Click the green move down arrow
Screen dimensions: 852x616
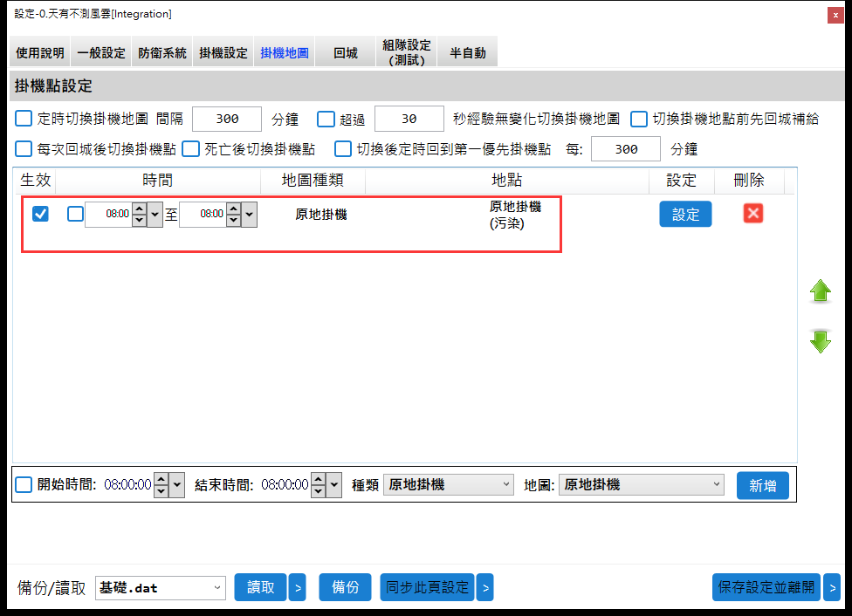(x=821, y=341)
